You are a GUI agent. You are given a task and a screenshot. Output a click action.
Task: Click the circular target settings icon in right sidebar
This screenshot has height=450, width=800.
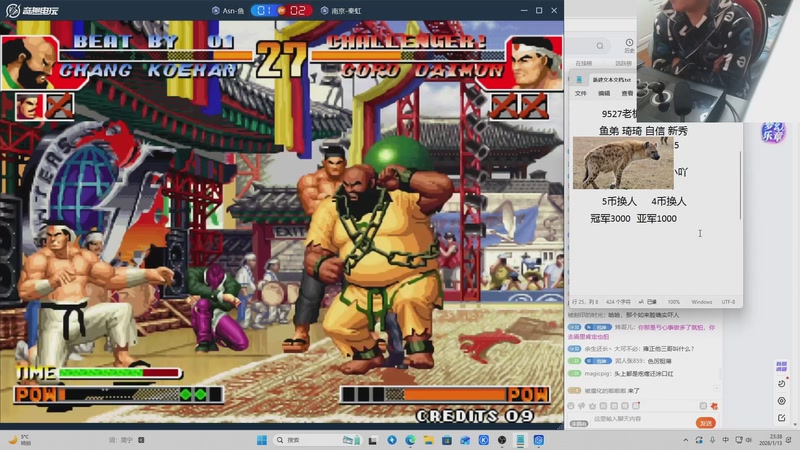coord(781,401)
